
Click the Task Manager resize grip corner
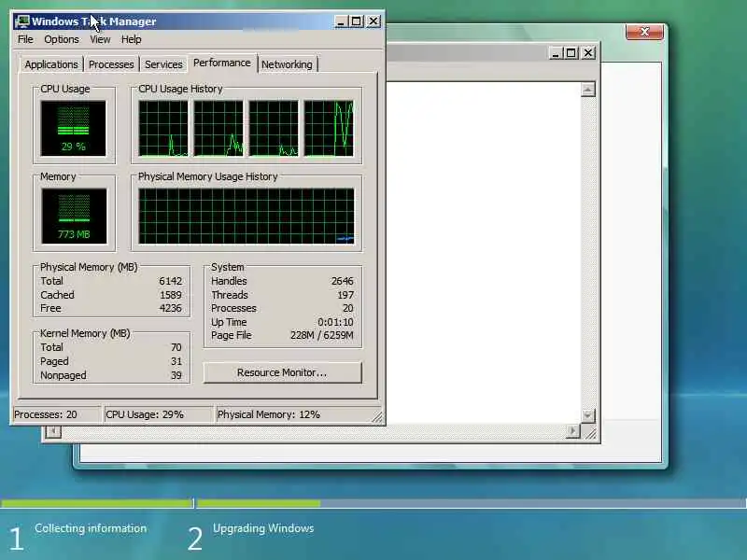377,417
